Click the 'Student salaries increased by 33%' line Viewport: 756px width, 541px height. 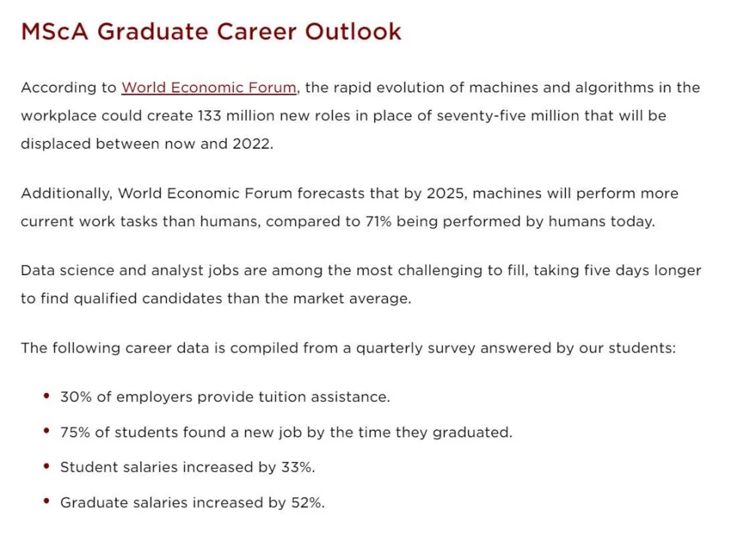(187, 467)
